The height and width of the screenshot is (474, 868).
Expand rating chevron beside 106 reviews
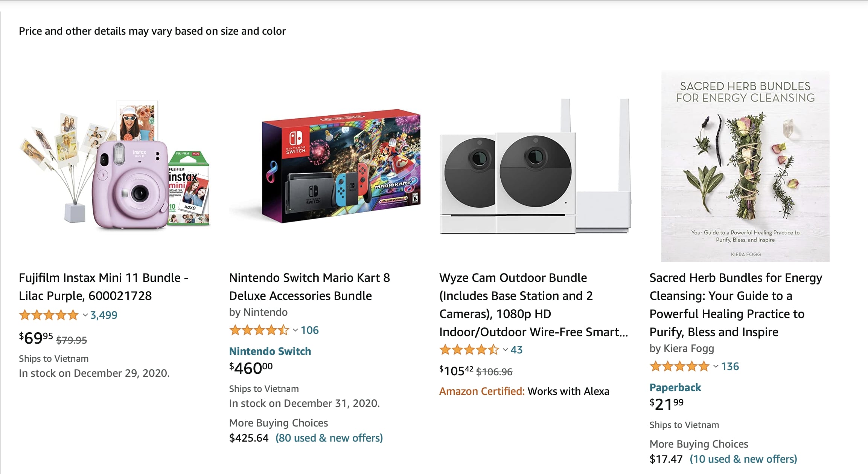(295, 330)
